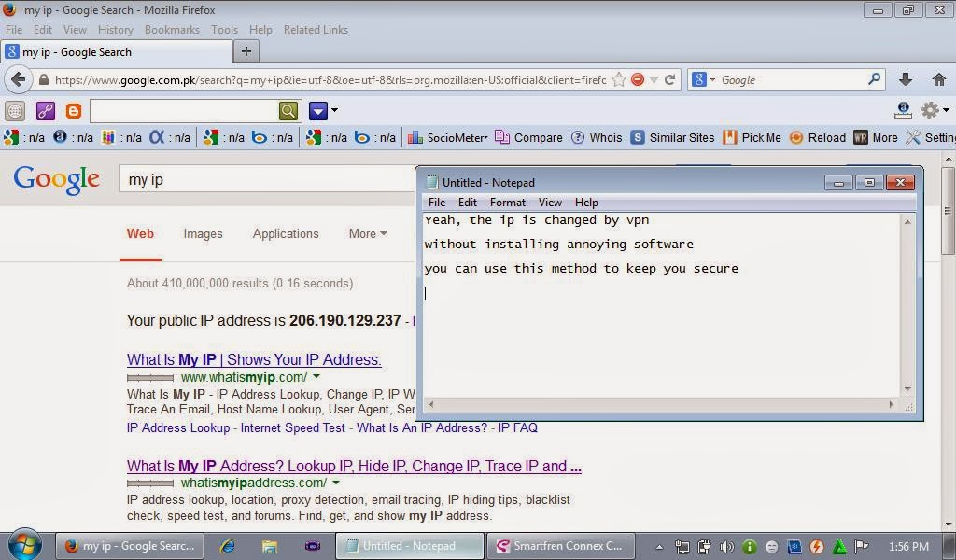Click Similar Sites toolbar item
This screenshot has height=560, width=956.
(672, 138)
